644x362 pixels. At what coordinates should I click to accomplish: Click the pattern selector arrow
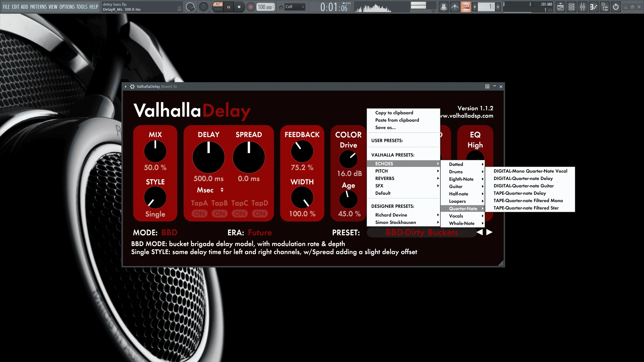coord(475,7)
